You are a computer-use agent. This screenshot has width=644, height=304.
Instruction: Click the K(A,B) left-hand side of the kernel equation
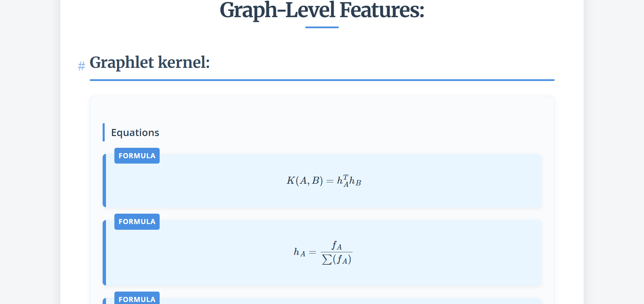click(304, 181)
